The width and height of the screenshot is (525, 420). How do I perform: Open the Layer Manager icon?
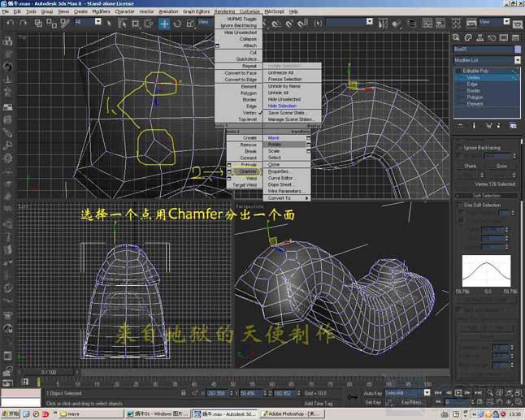point(411,24)
